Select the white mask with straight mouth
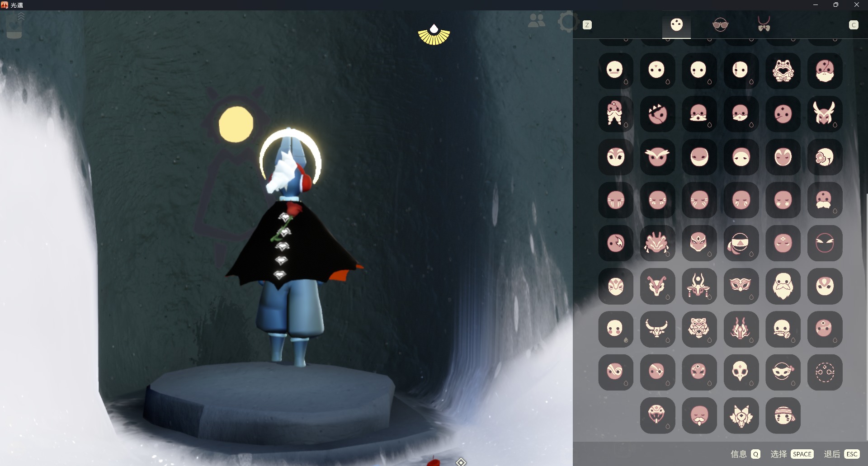Screen dimensions: 868x466 click(616, 71)
